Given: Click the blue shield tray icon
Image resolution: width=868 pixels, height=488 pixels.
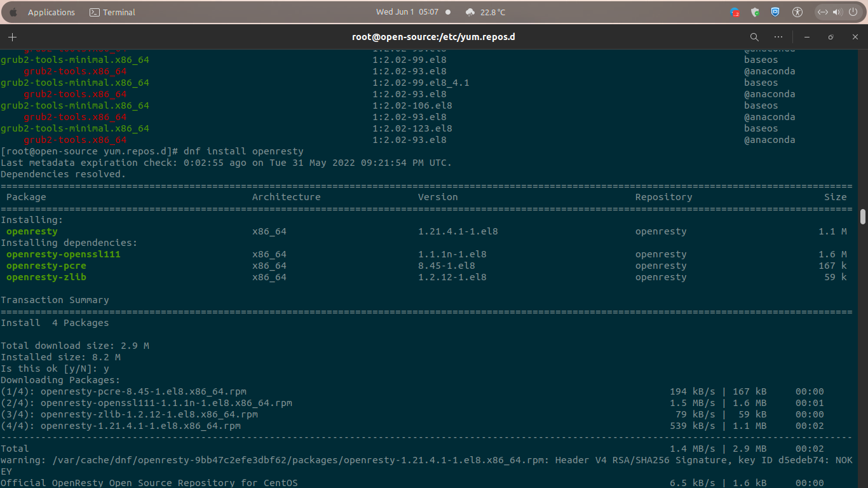Looking at the screenshot, I should tap(775, 12).
